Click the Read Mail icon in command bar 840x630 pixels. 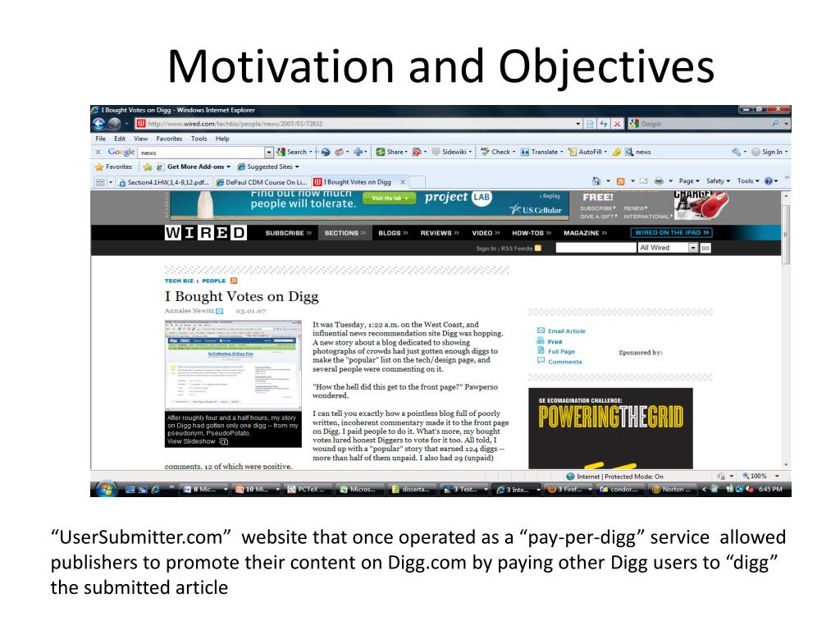click(x=643, y=181)
